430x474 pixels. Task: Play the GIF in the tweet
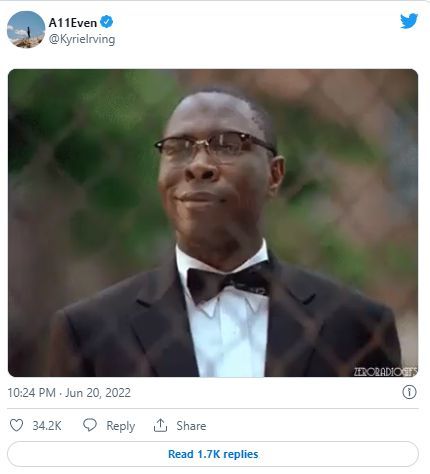pos(213,223)
